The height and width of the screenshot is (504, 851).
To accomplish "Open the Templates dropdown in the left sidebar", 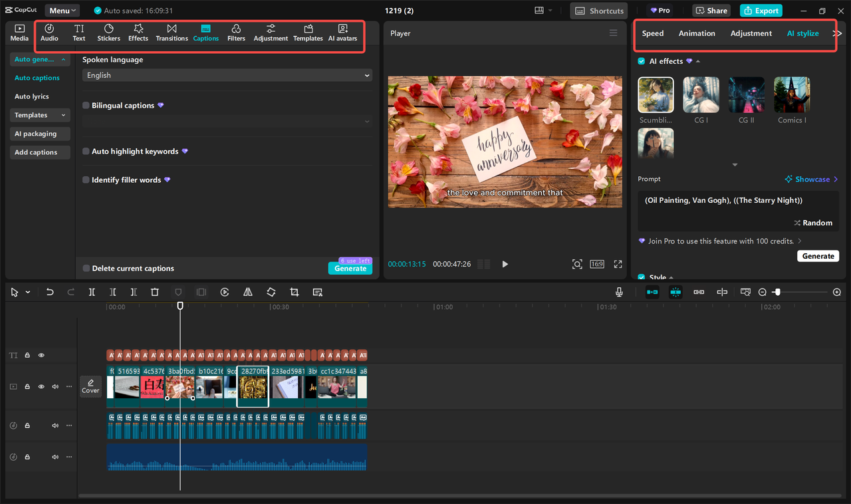I will click(40, 115).
